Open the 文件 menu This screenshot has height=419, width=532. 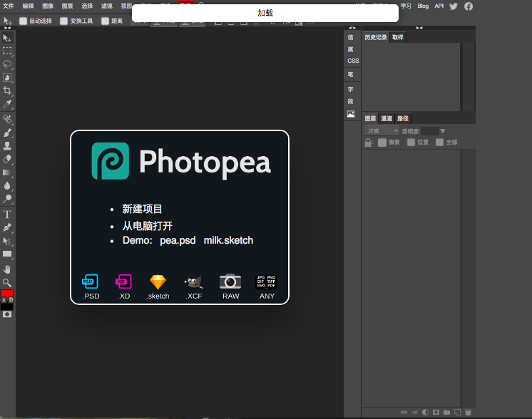9,6
